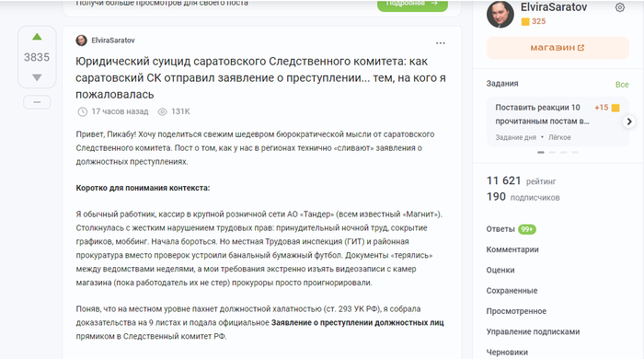Click ElviraSaratov username in sidebar
644x359 pixels.
pos(554,7)
